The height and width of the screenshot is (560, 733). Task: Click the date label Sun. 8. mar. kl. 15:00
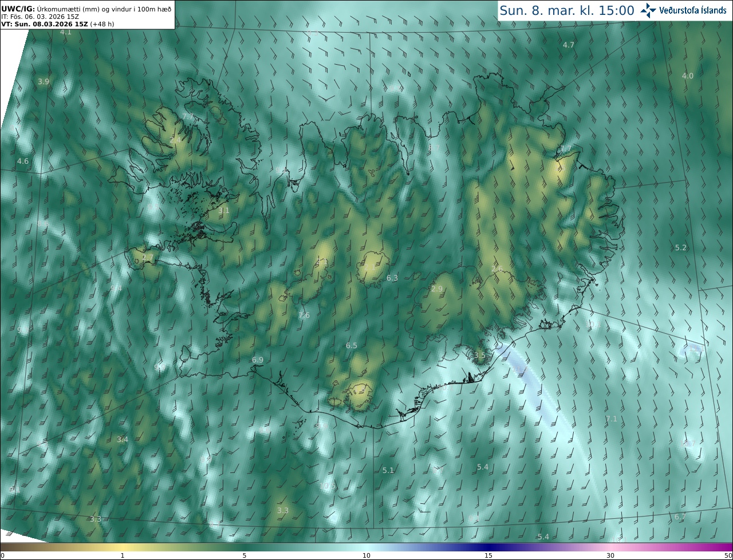(567, 10)
